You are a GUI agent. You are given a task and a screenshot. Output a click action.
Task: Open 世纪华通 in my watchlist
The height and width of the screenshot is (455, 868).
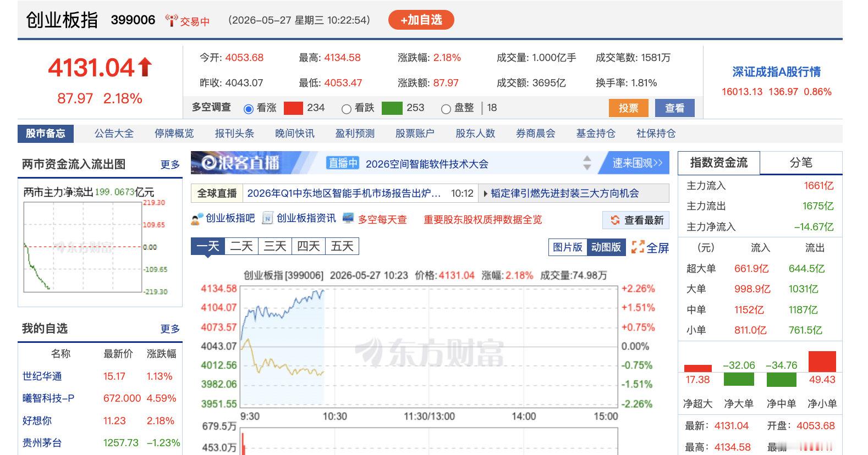click(42, 376)
